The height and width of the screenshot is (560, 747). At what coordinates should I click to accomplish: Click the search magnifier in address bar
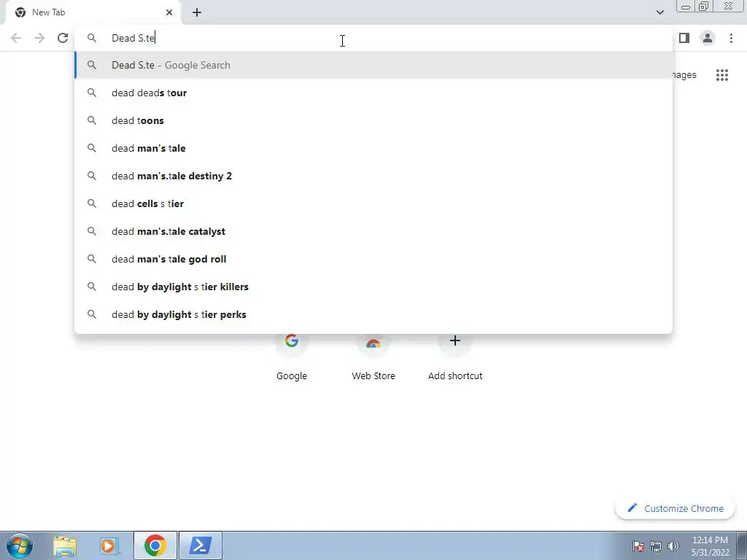pyautogui.click(x=92, y=38)
